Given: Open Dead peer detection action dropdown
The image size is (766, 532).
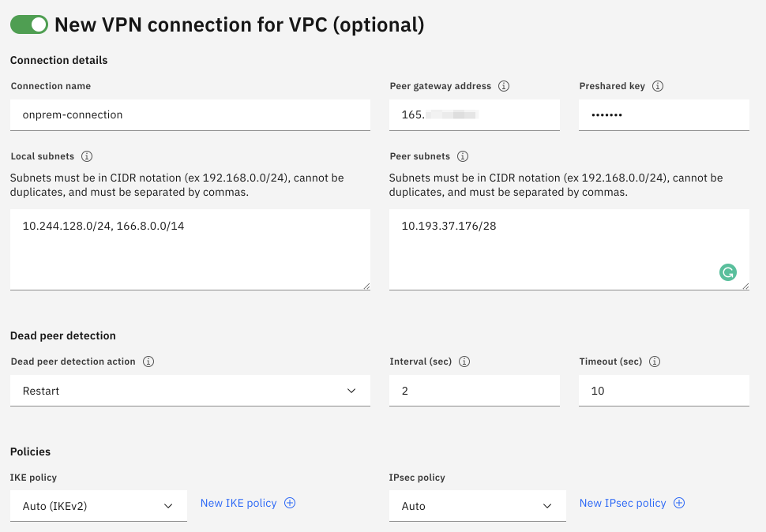Looking at the screenshot, I should click(x=190, y=391).
